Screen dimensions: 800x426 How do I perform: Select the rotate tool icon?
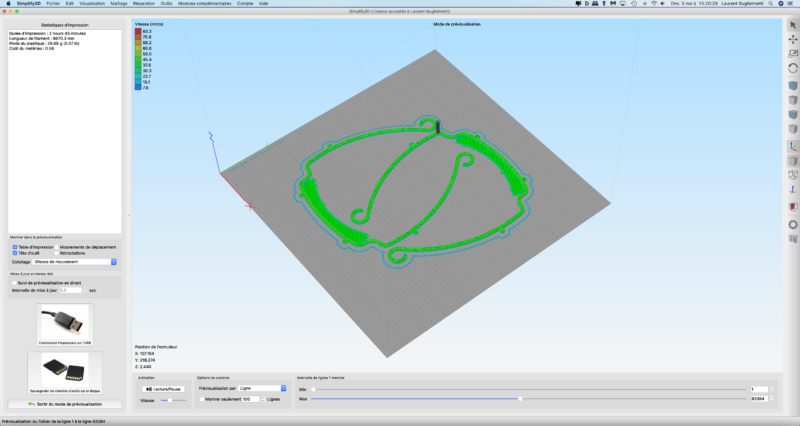pos(792,68)
